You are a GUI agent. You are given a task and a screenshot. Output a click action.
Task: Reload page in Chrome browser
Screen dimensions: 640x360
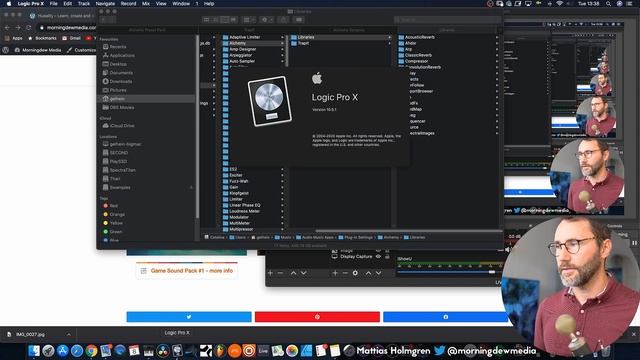point(29,27)
